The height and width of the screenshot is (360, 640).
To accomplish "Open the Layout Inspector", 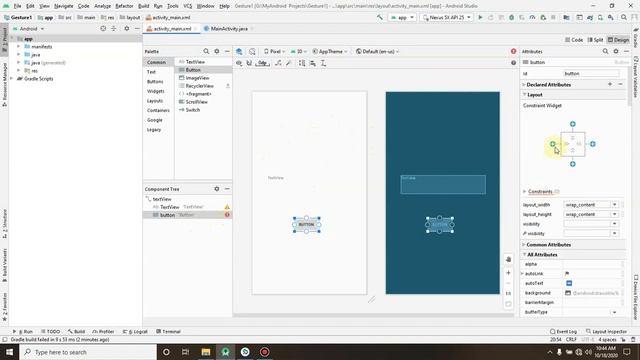I will coord(606,331).
